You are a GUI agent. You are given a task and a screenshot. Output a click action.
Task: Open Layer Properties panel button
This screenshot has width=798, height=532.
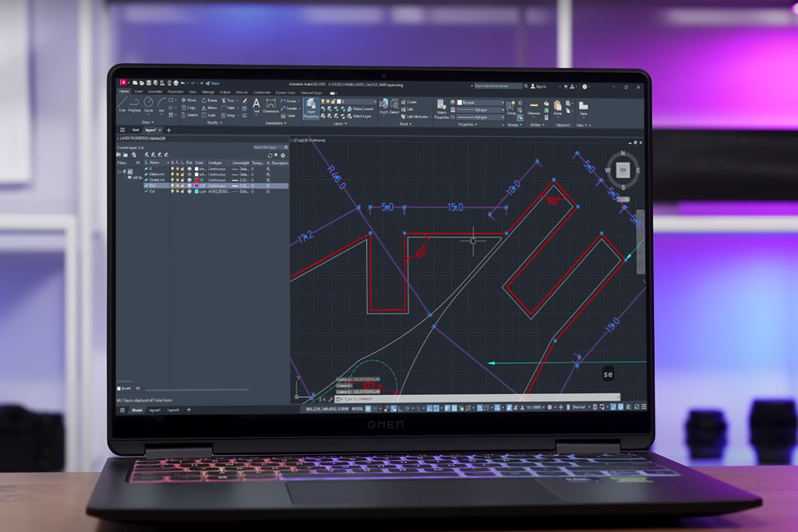pyautogui.click(x=311, y=108)
